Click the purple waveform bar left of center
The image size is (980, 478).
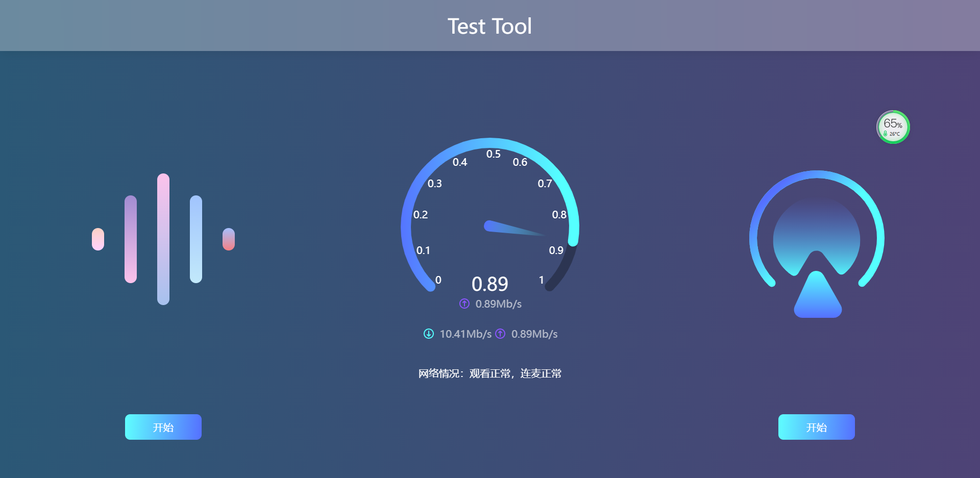click(131, 239)
